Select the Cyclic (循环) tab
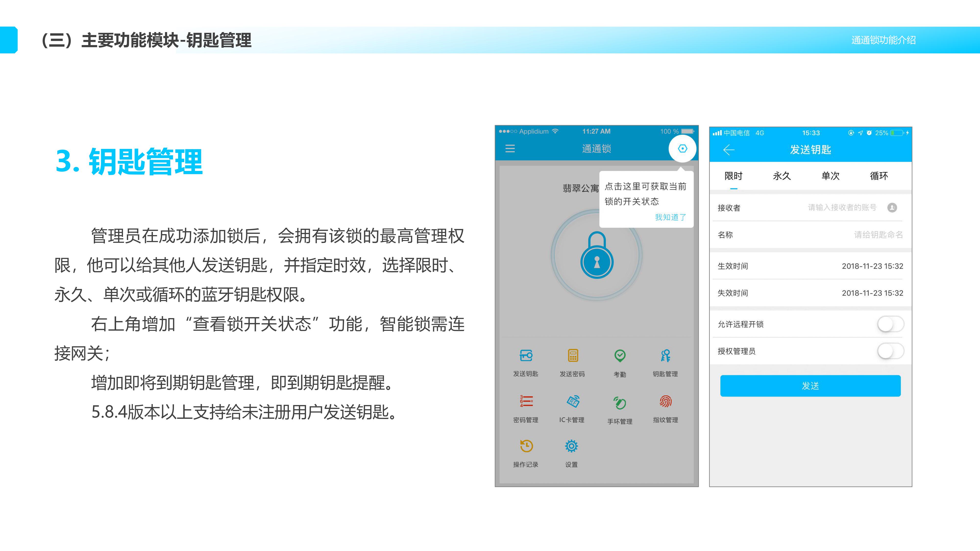 (x=879, y=176)
